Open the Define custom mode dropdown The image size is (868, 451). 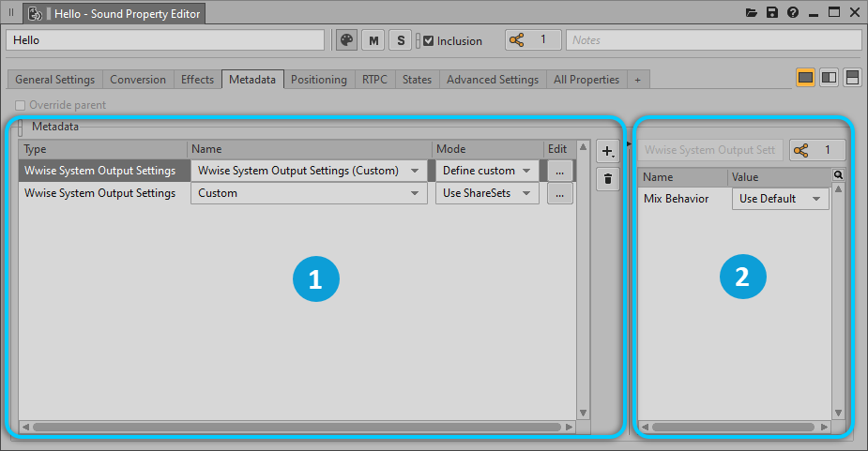coord(487,171)
